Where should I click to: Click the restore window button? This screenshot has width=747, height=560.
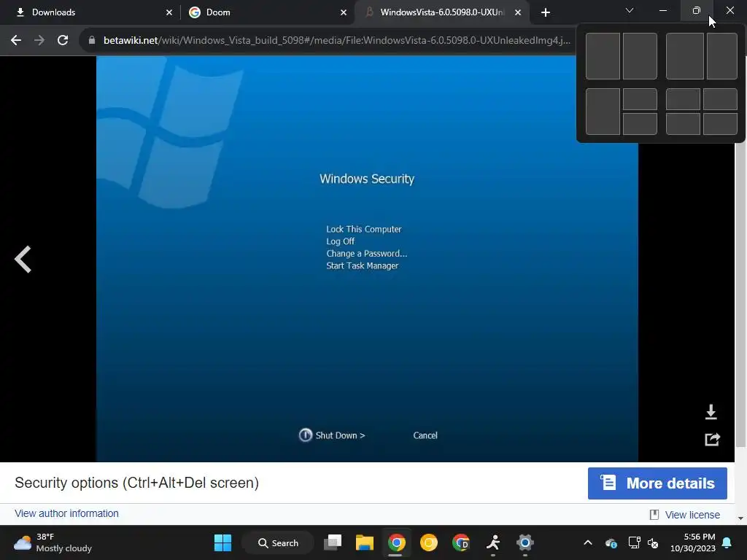tap(696, 10)
